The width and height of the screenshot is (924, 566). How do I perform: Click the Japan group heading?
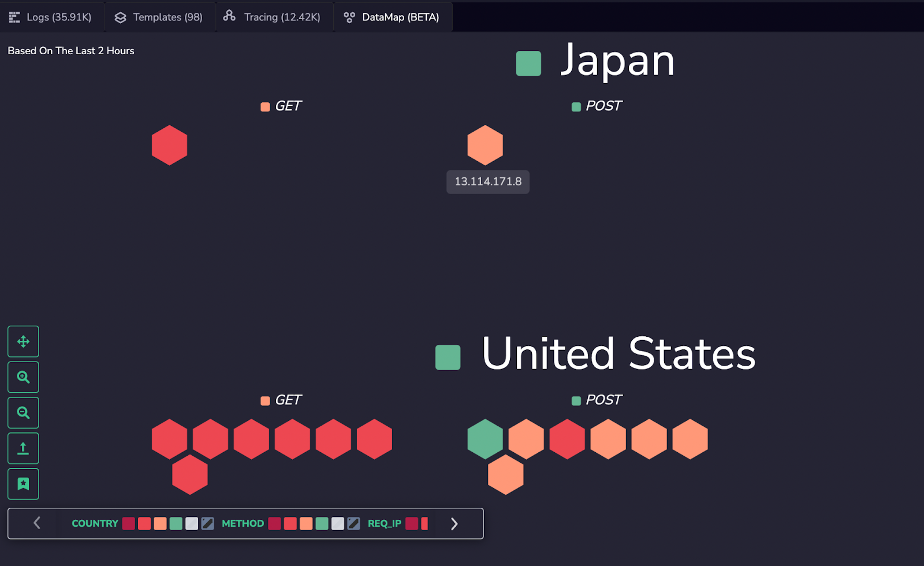click(x=617, y=61)
